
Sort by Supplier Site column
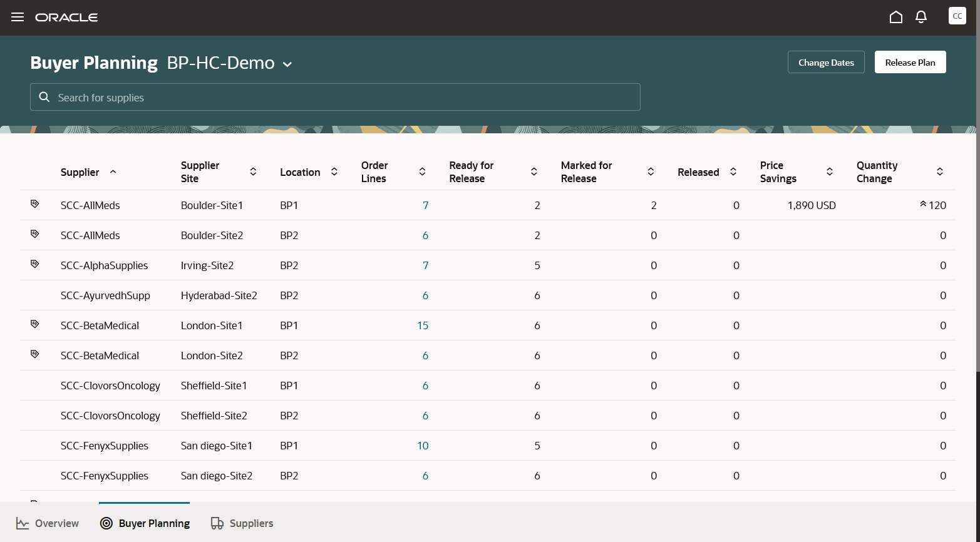tap(253, 171)
